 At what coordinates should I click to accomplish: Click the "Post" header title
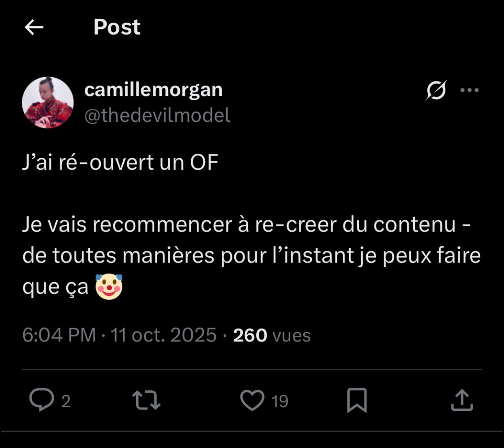click(x=117, y=27)
